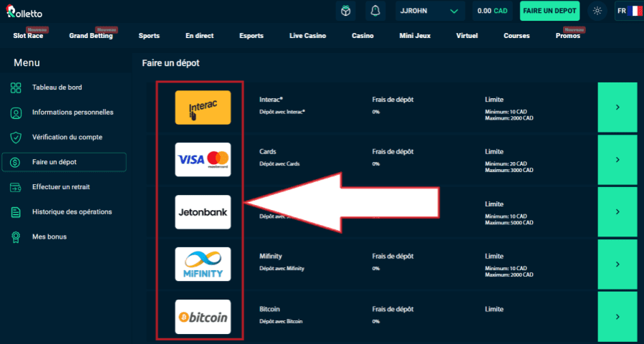Click the 'Faire un dépot' page heading
Image resolution: width=644 pixels, height=344 pixels.
pos(170,63)
